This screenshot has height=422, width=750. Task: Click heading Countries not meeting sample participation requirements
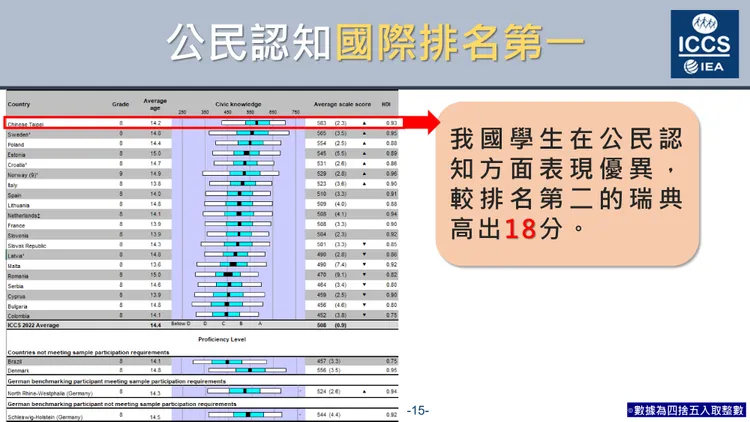88,352
